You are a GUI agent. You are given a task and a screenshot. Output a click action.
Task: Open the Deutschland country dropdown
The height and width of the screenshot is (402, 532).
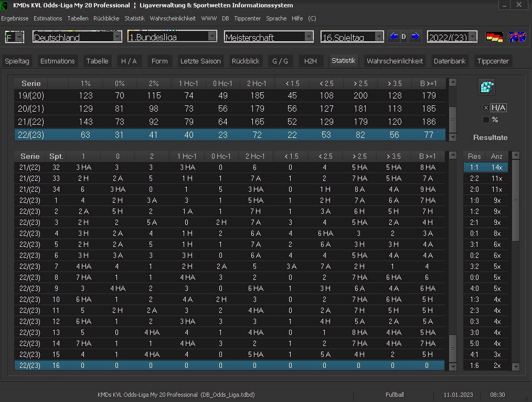pyautogui.click(x=118, y=37)
